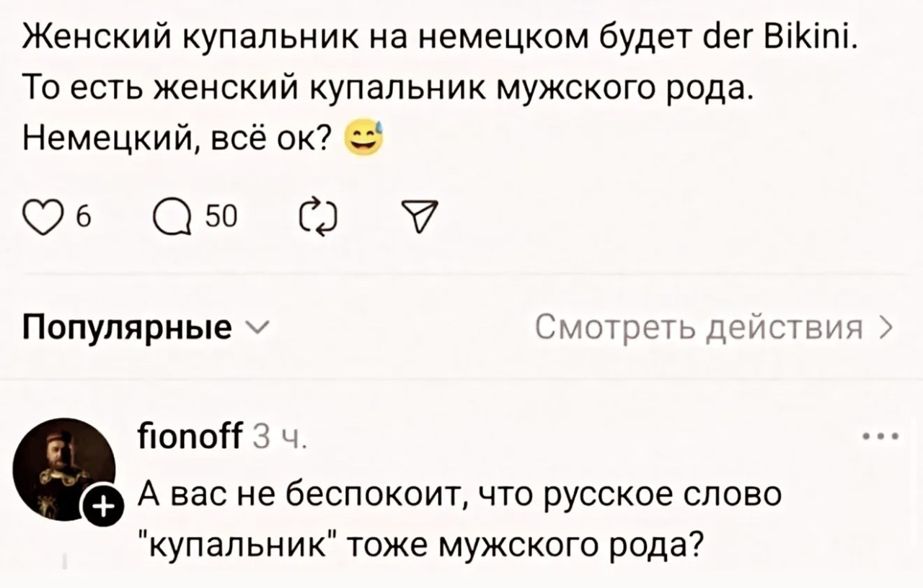
Task: Click the reply count number 50
Action: [216, 213]
